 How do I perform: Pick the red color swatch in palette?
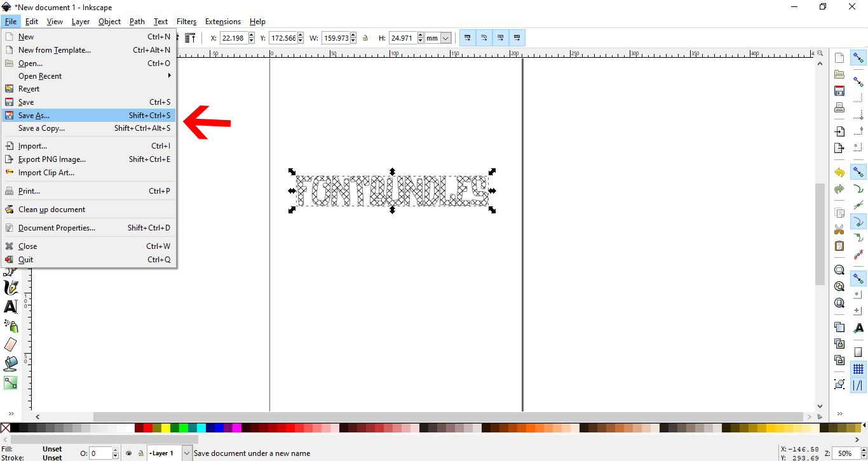click(148, 428)
